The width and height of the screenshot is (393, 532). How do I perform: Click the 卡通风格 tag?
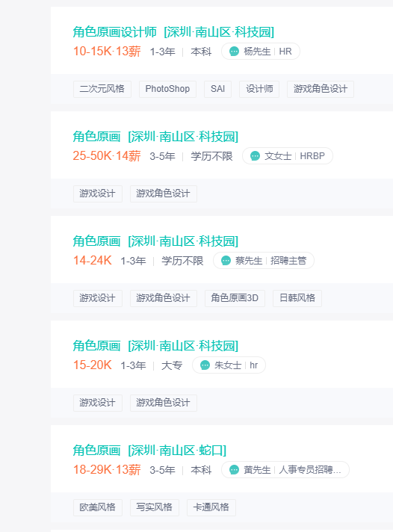coord(211,507)
